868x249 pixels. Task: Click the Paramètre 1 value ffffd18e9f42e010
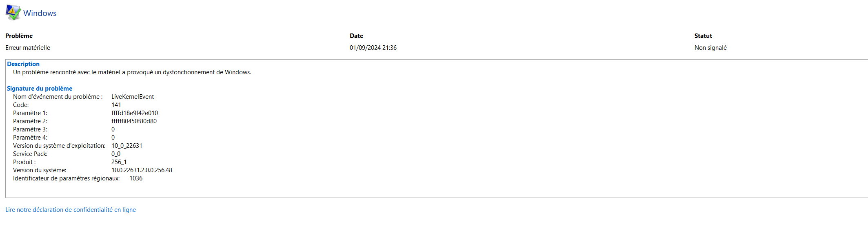(x=135, y=113)
